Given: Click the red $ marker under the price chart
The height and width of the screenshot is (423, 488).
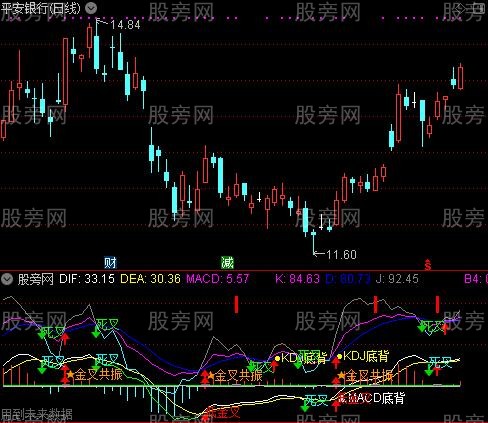Looking at the screenshot, I should point(428,264).
